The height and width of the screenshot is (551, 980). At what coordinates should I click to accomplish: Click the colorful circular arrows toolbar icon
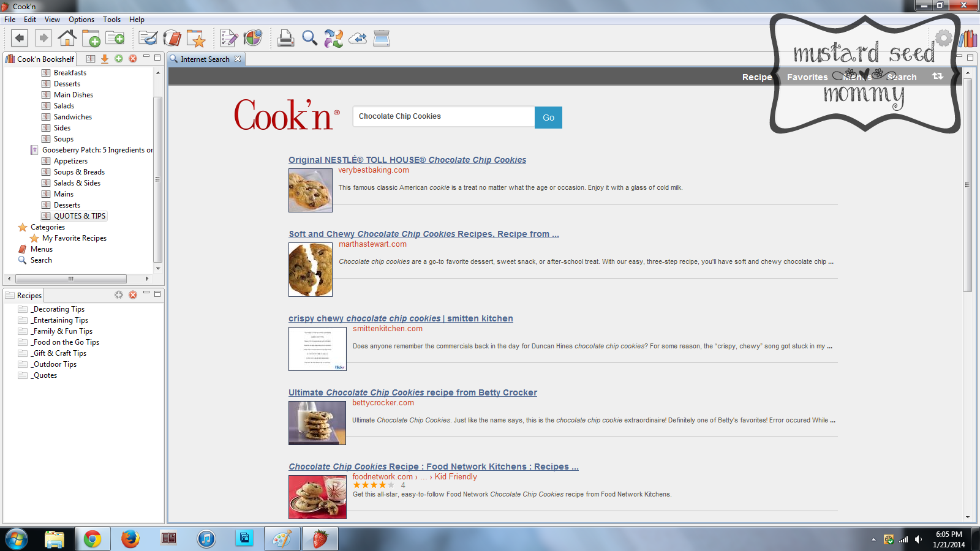334,38
